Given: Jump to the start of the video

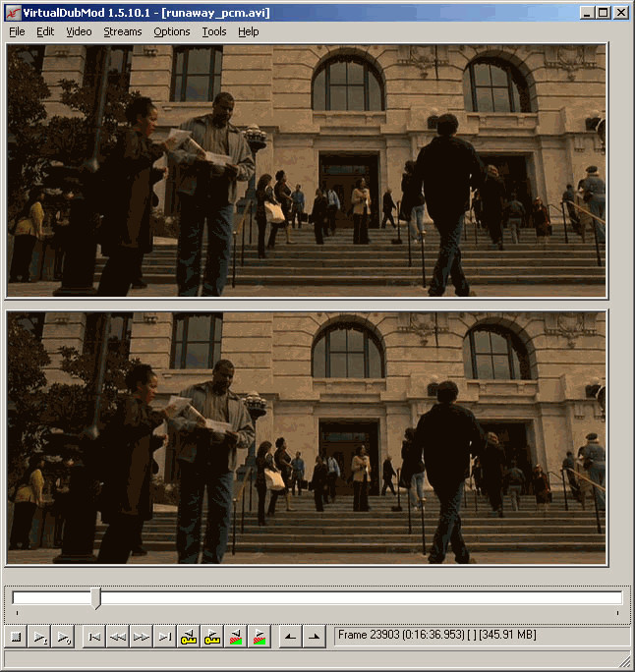Looking at the screenshot, I should point(94,637).
